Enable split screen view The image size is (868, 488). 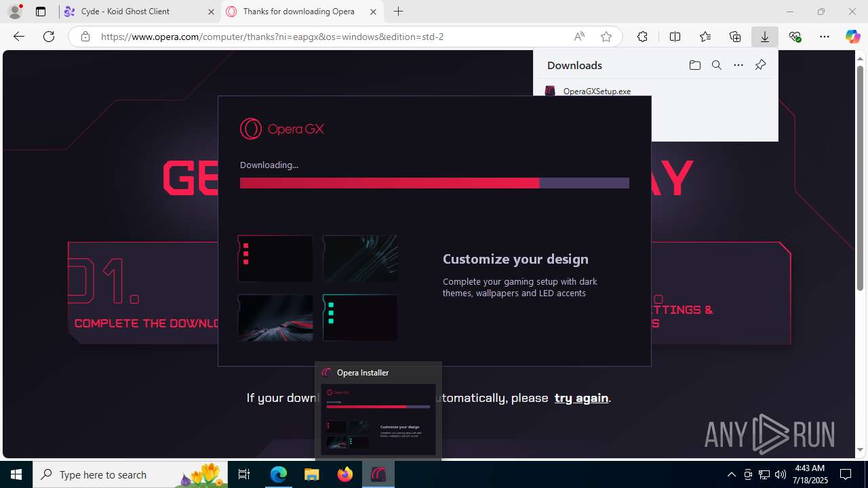[675, 37]
